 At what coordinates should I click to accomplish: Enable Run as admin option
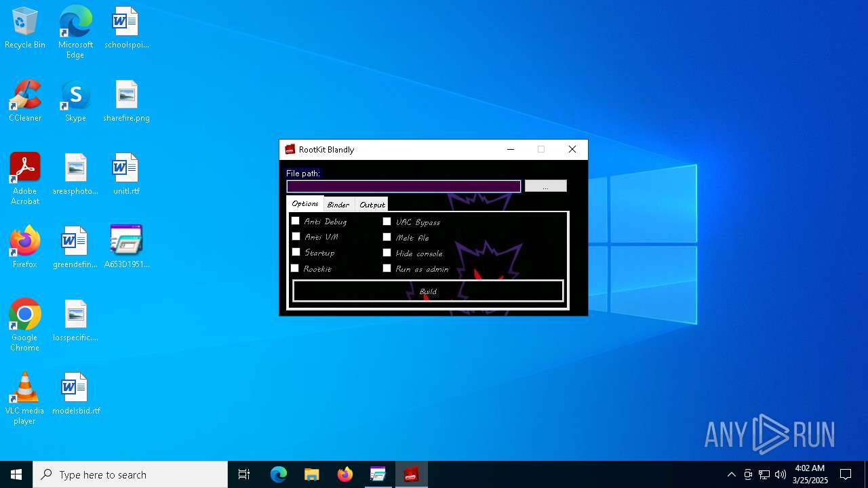tap(387, 268)
